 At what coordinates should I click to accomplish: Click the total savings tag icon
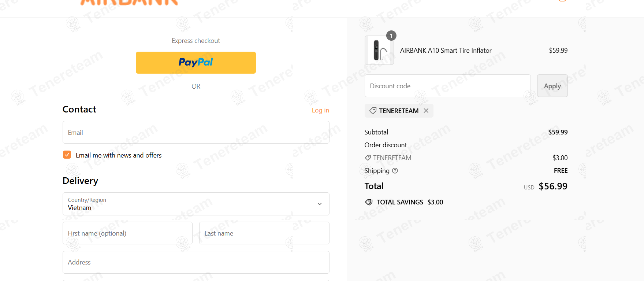pos(369,202)
